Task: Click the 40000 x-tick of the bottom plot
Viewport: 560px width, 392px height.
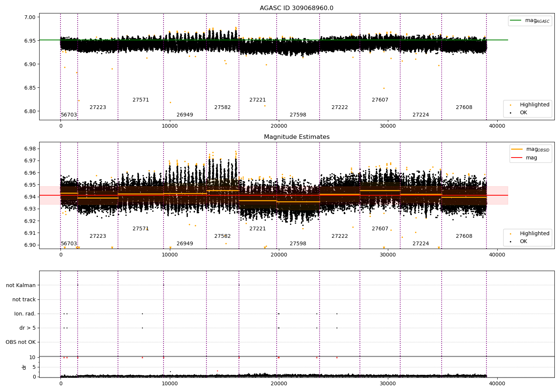Action: click(497, 383)
